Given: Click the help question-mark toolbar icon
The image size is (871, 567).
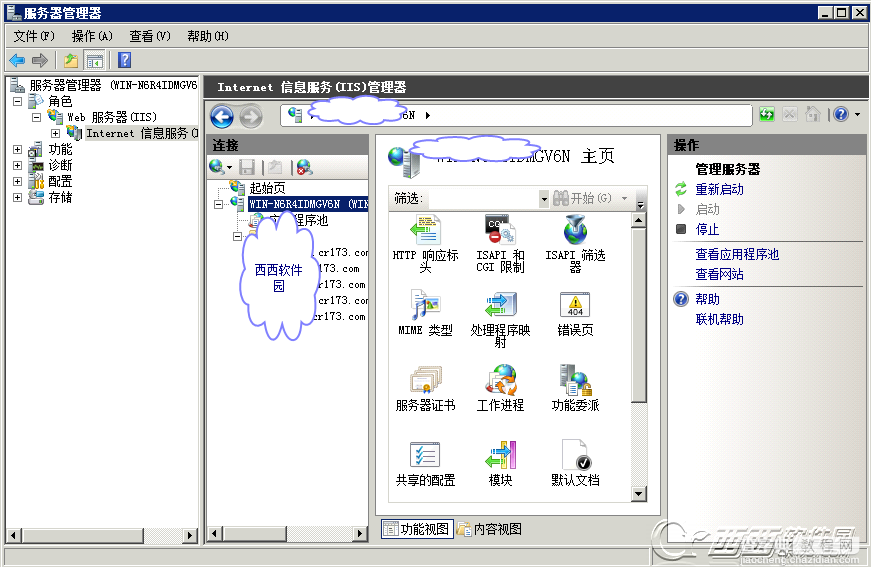Looking at the screenshot, I should click(124, 60).
